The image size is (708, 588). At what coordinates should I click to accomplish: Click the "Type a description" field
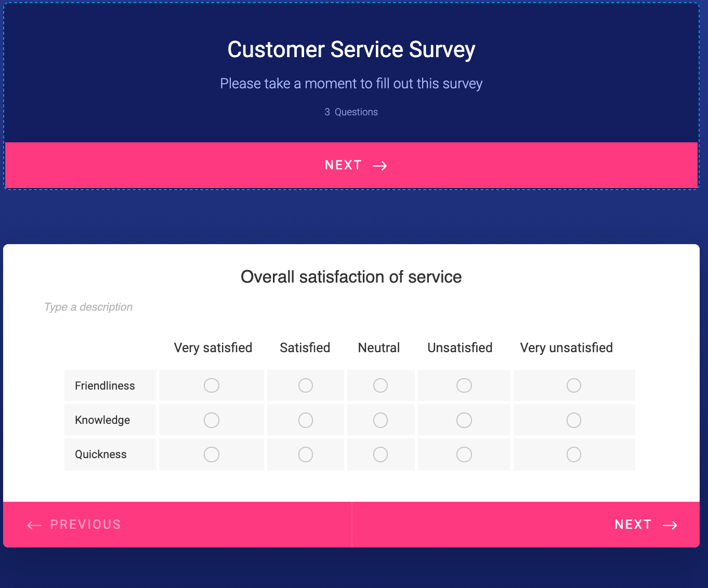coord(88,307)
